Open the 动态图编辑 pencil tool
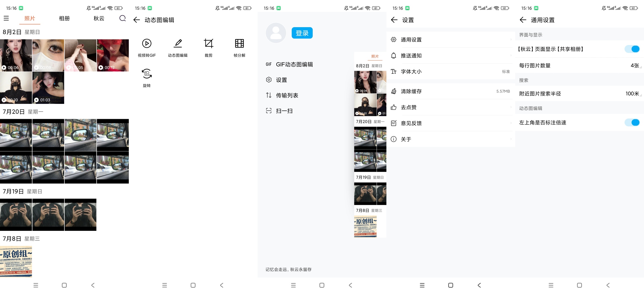The image size is (644, 293). click(178, 48)
